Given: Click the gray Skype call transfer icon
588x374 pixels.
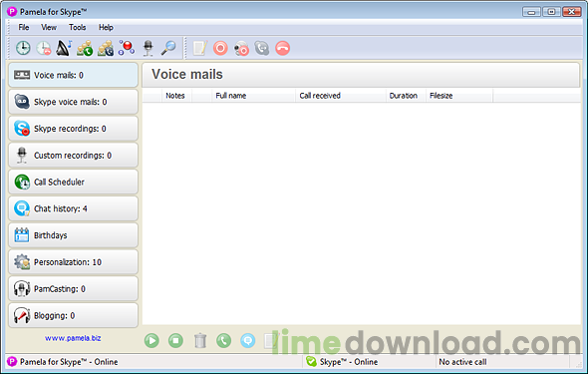Looking at the screenshot, I should tap(262, 49).
